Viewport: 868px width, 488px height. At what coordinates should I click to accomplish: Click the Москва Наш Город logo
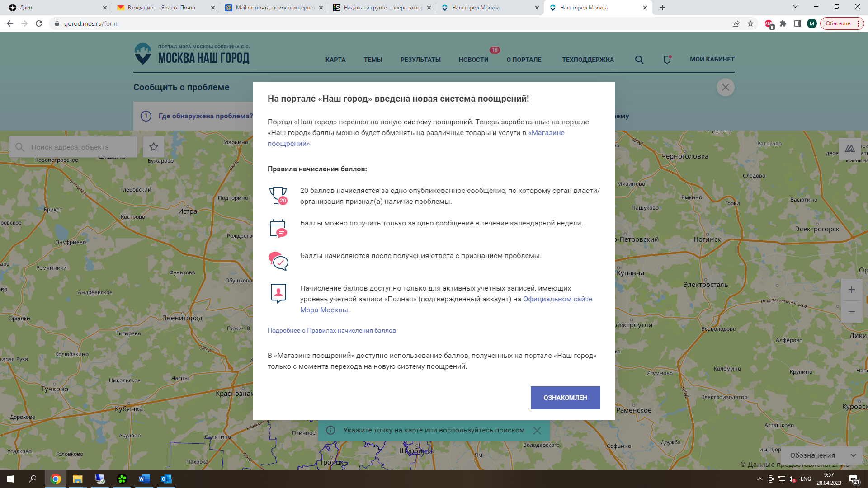point(192,54)
